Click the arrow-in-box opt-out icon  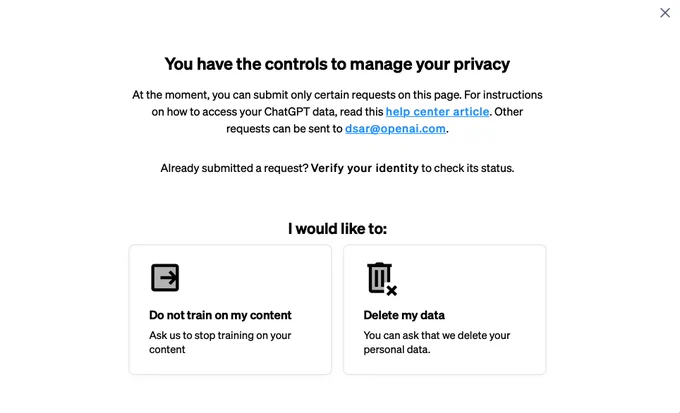click(165, 278)
